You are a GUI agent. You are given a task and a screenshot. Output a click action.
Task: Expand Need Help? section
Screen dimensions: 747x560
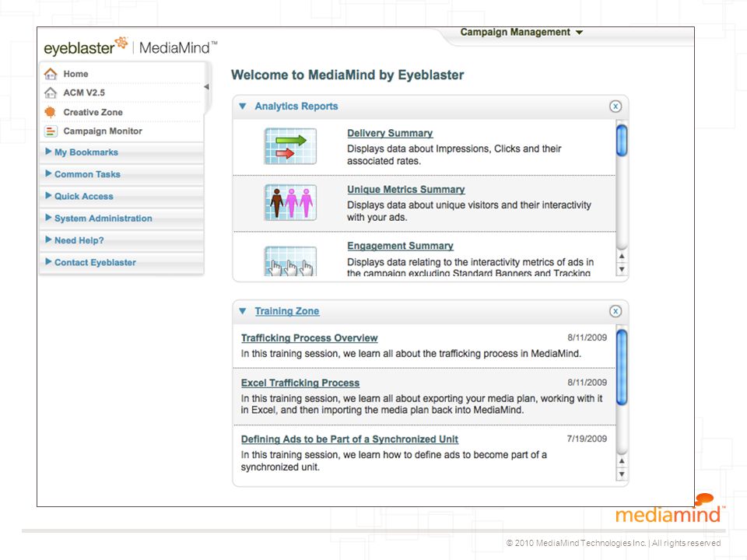121,240
